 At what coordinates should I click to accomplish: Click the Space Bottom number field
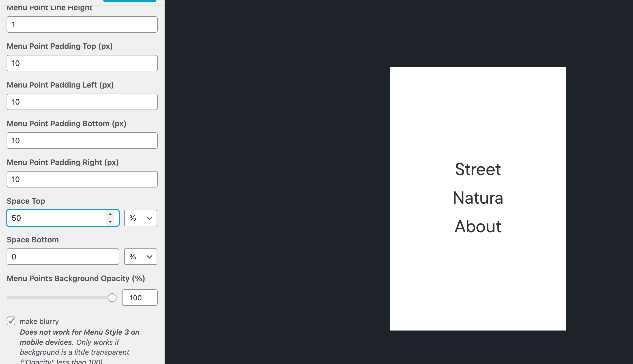click(x=63, y=257)
